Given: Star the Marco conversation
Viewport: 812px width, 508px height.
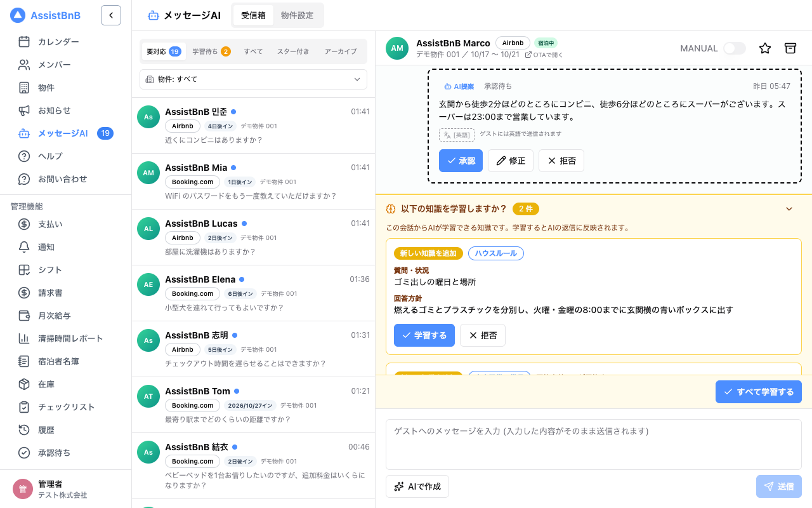Looking at the screenshot, I should tap(765, 48).
